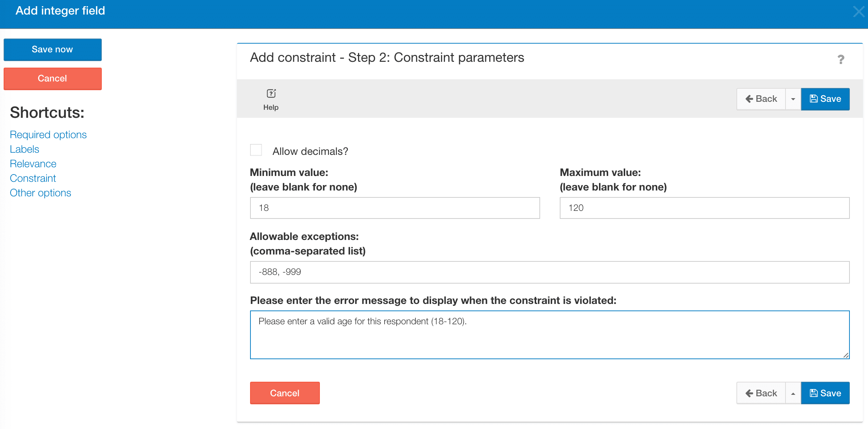Image resolution: width=868 pixels, height=429 pixels.
Task: Select the Constraint shortcut link
Action: tap(33, 178)
